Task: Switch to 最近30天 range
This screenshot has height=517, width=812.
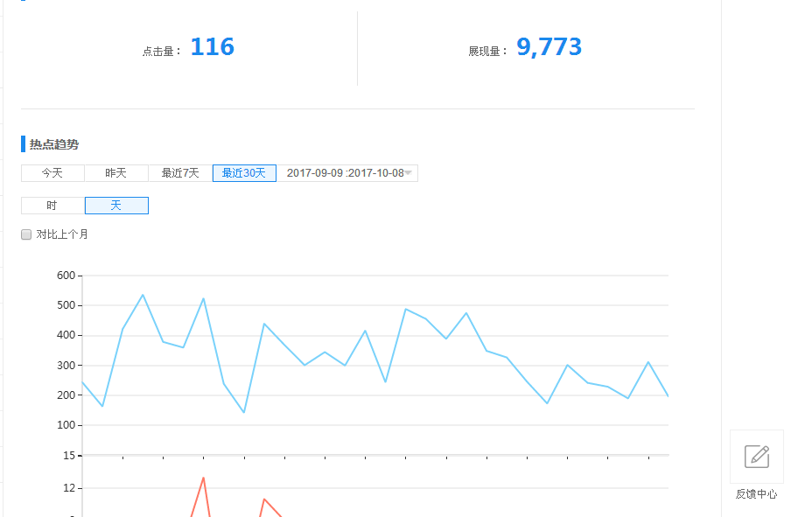Action: pos(244,173)
